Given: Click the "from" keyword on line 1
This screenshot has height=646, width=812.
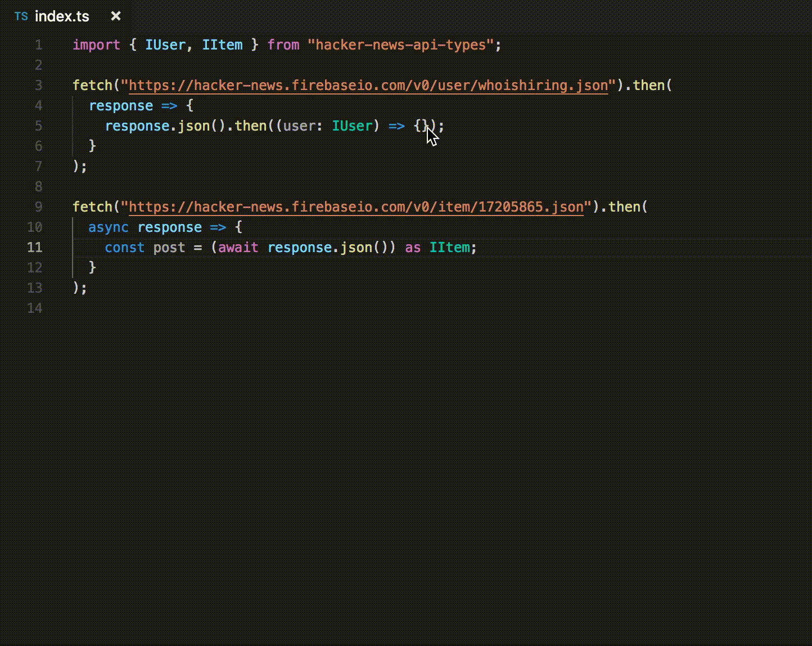Looking at the screenshot, I should pyautogui.click(x=283, y=45).
